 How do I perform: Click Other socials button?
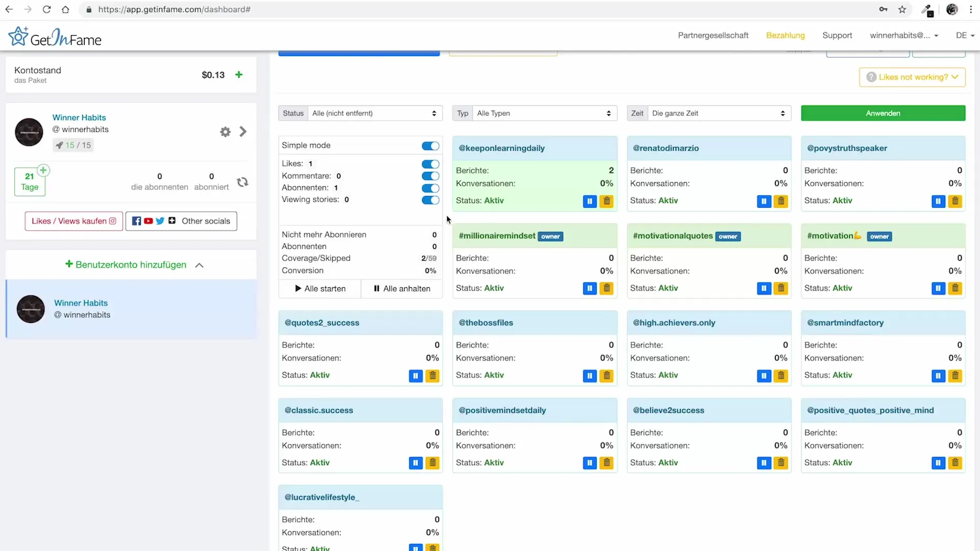181,221
